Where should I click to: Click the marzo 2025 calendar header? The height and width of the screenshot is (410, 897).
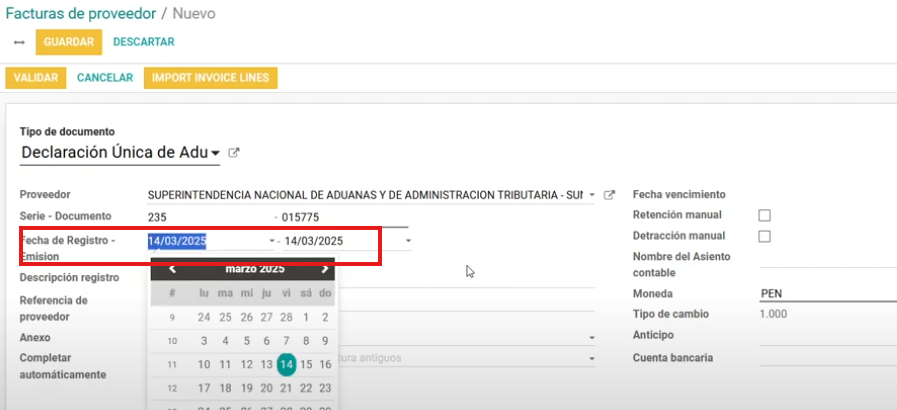(x=255, y=269)
